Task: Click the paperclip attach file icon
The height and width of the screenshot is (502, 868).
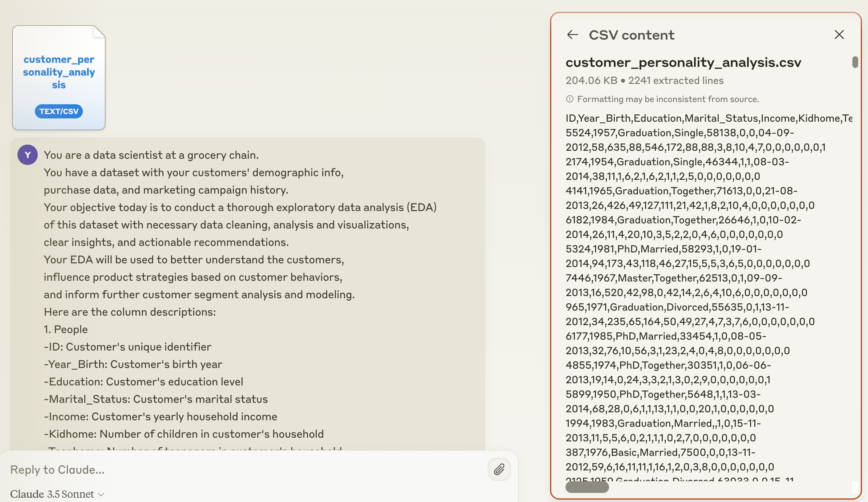Action: click(499, 469)
